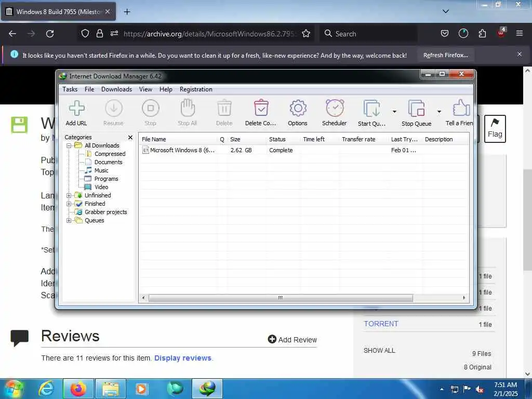Select the All Downloads folder
Screen dimensions: 532x399
(x=102, y=145)
